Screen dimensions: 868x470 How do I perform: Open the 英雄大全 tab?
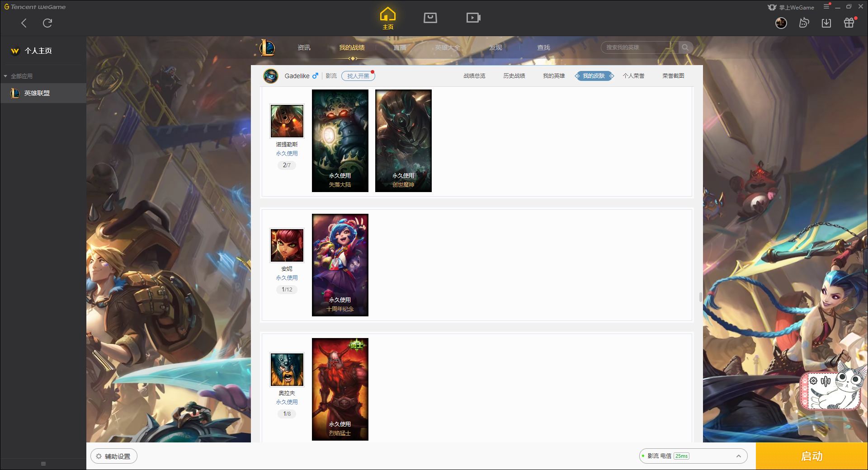click(448, 47)
